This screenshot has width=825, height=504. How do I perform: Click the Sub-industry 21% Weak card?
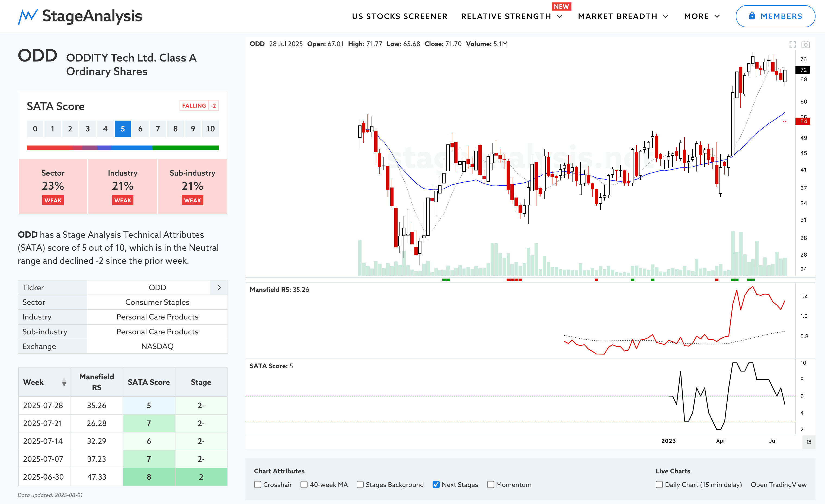click(x=193, y=186)
